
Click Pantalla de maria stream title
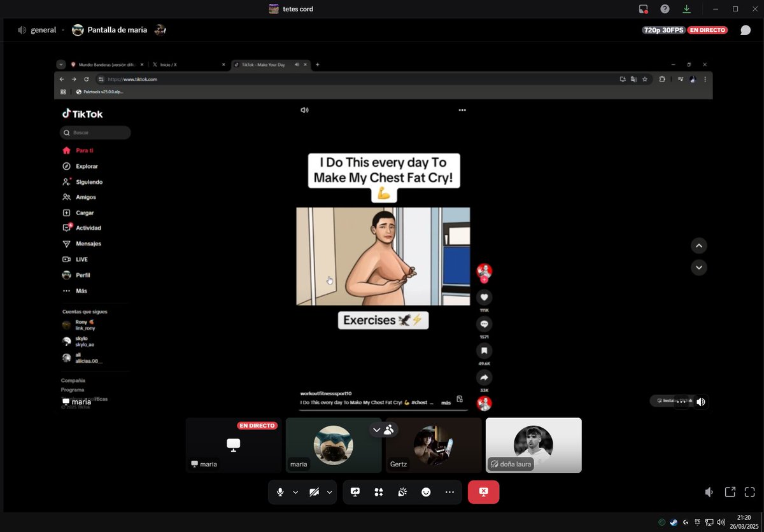pyautogui.click(x=117, y=30)
